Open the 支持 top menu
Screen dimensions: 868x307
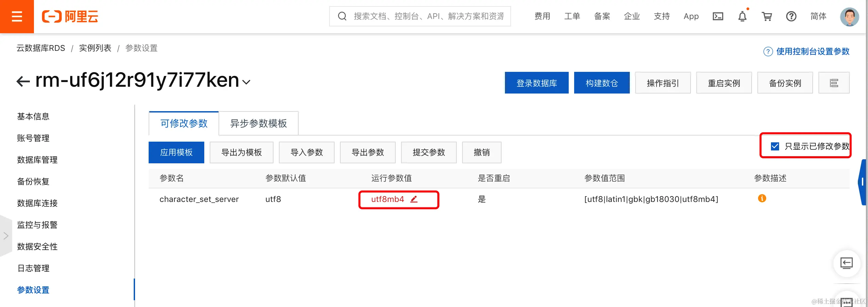(x=662, y=16)
